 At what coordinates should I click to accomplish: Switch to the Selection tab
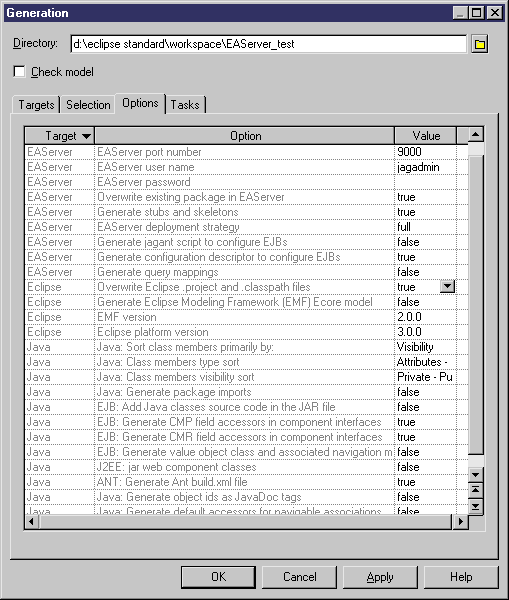88,104
